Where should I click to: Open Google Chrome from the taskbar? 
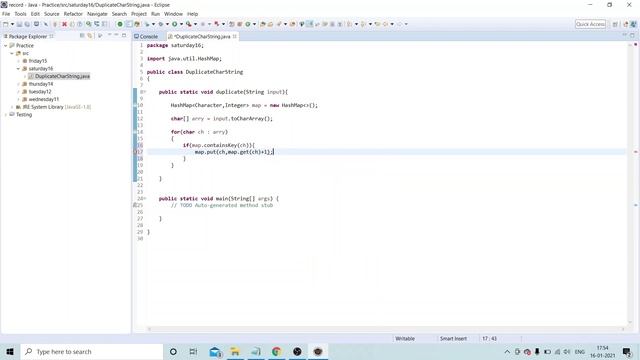276,351
